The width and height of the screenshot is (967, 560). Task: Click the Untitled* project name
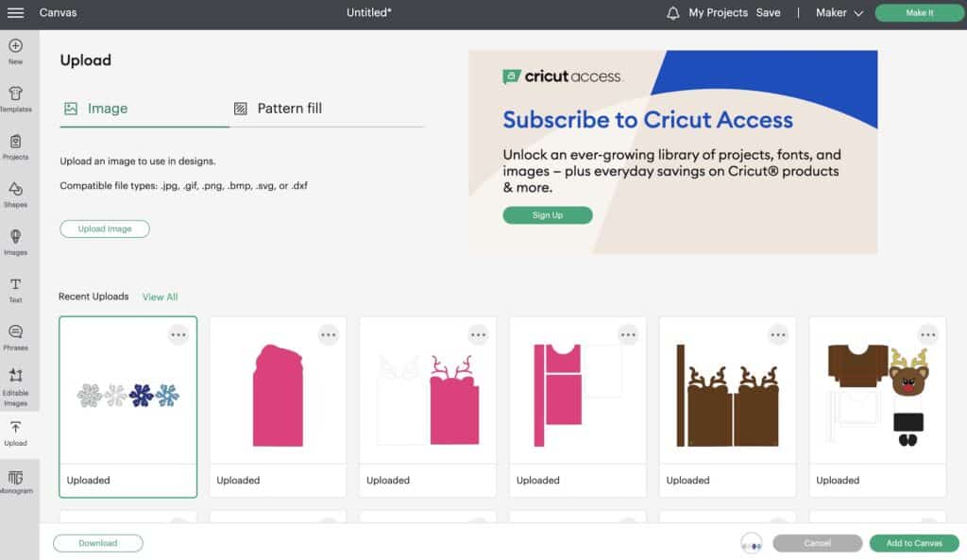pyautogui.click(x=369, y=12)
